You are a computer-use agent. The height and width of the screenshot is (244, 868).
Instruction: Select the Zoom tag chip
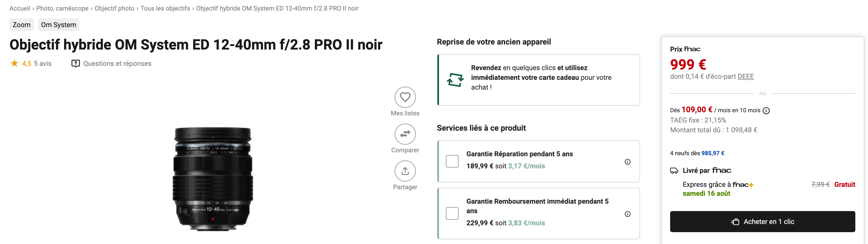point(22,25)
